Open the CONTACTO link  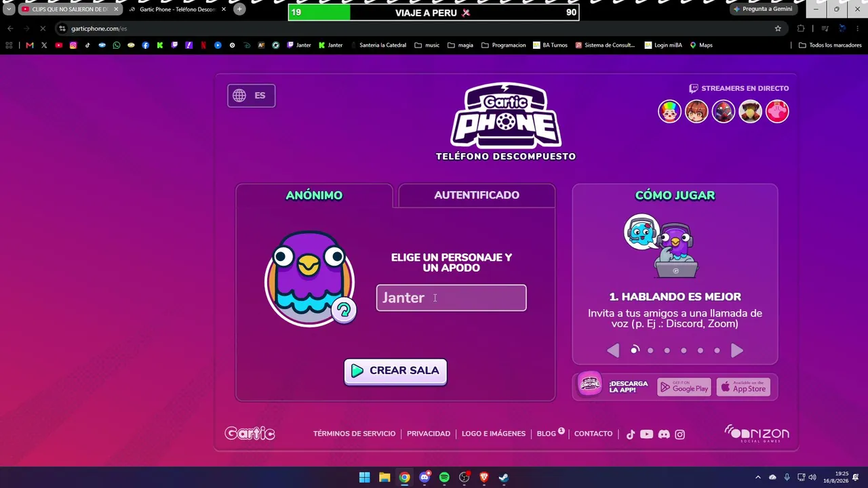coord(593,434)
